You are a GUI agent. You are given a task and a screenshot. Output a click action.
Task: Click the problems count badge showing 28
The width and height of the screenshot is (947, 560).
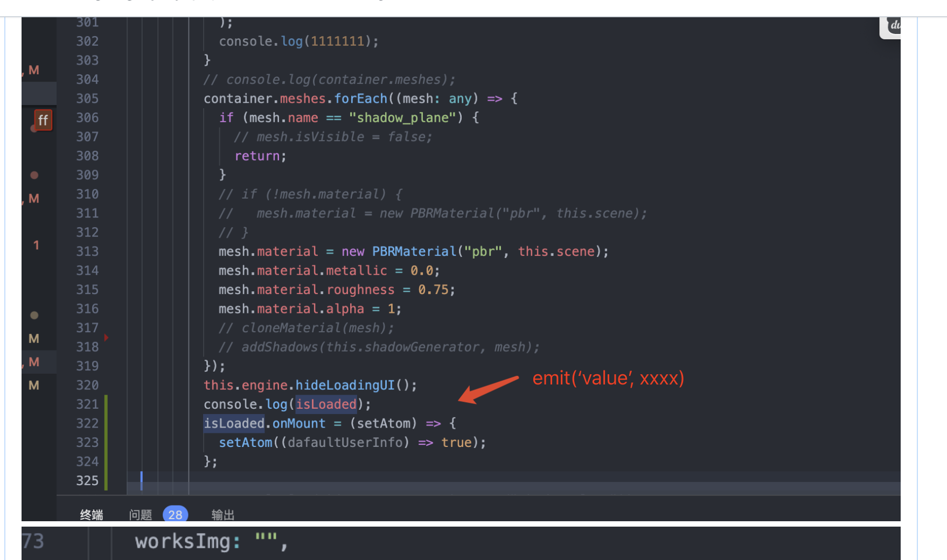[x=175, y=514]
